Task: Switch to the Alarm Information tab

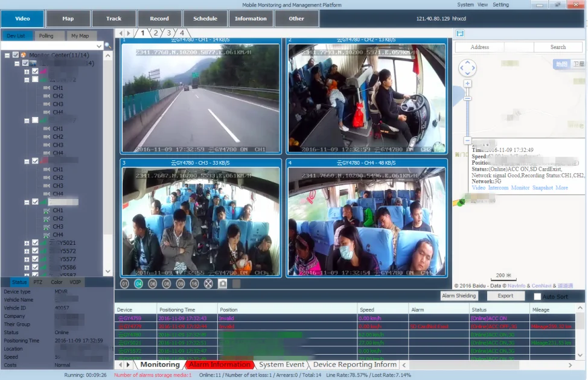Action: (x=220, y=364)
